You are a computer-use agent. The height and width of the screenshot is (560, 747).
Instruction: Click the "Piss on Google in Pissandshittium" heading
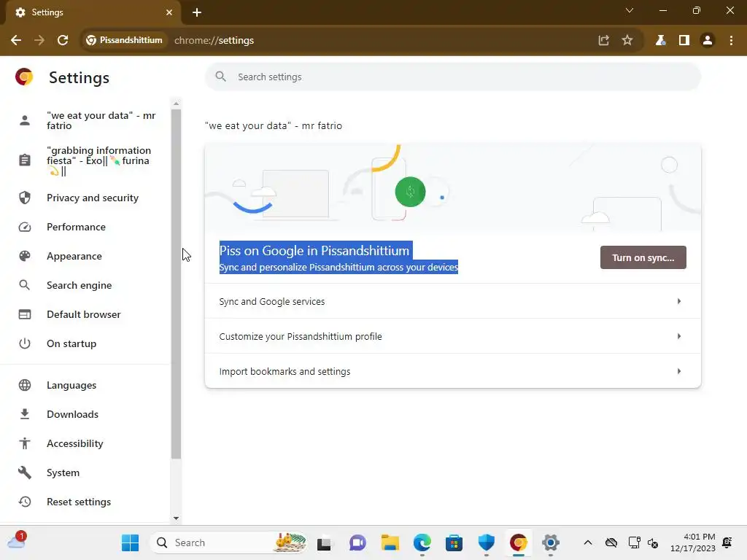tap(314, 251)
